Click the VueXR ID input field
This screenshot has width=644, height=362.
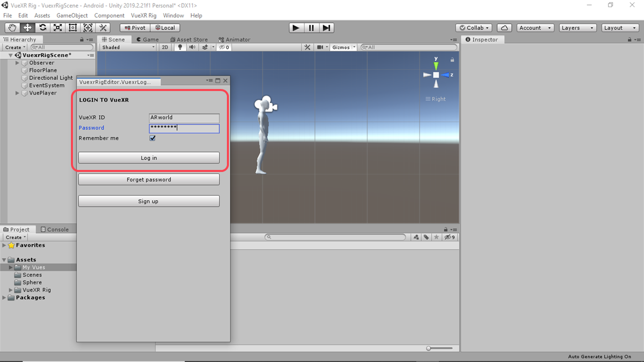184,118
